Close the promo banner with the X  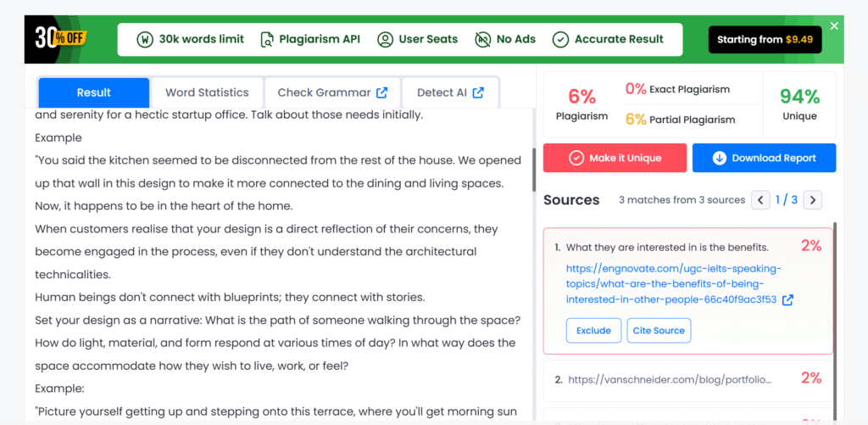(834, 25)
